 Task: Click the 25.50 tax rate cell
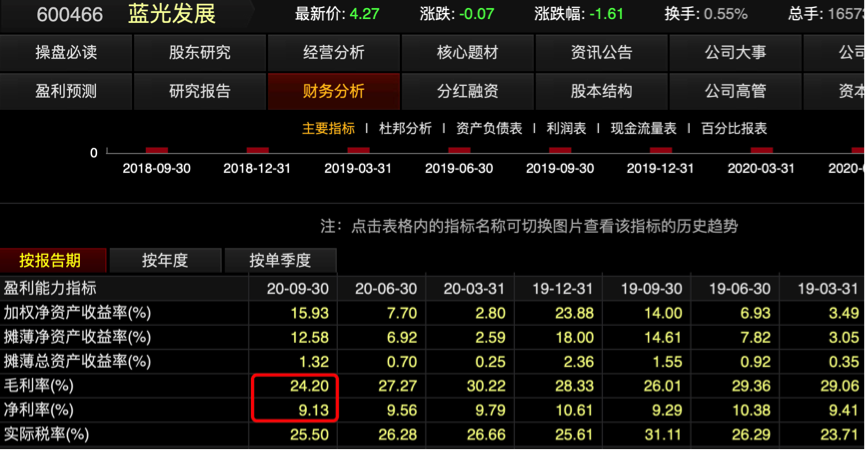point(309,435)
